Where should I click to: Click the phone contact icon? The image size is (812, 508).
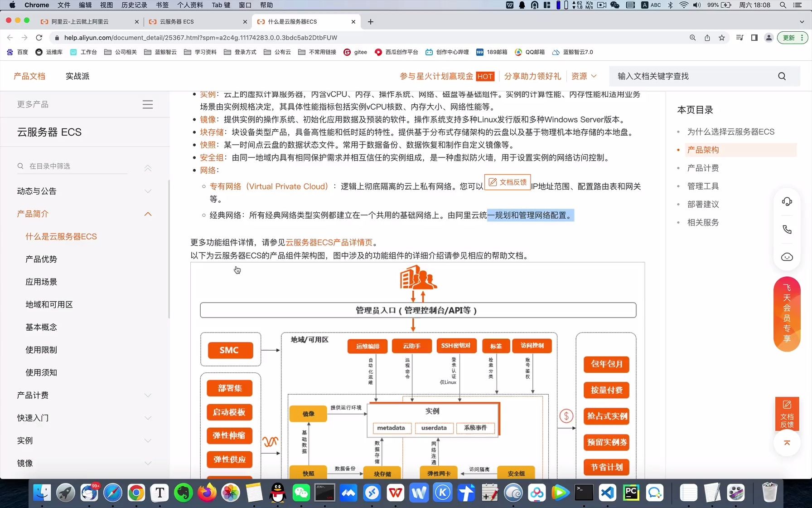click(787, 230)
